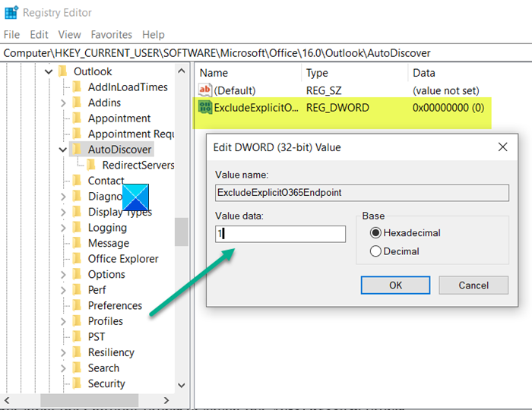Click the Value data input field
532x410 pixels.
[x=280, y=234]
